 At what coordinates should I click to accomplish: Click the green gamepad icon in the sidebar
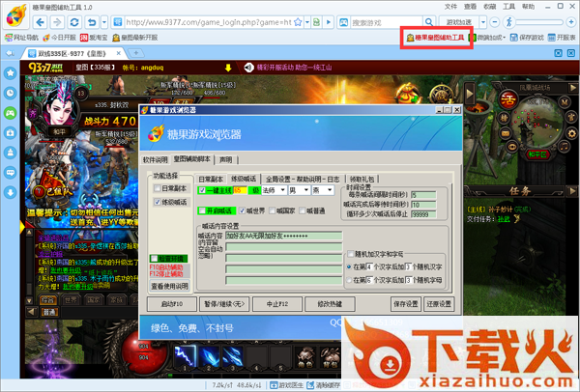10,113
